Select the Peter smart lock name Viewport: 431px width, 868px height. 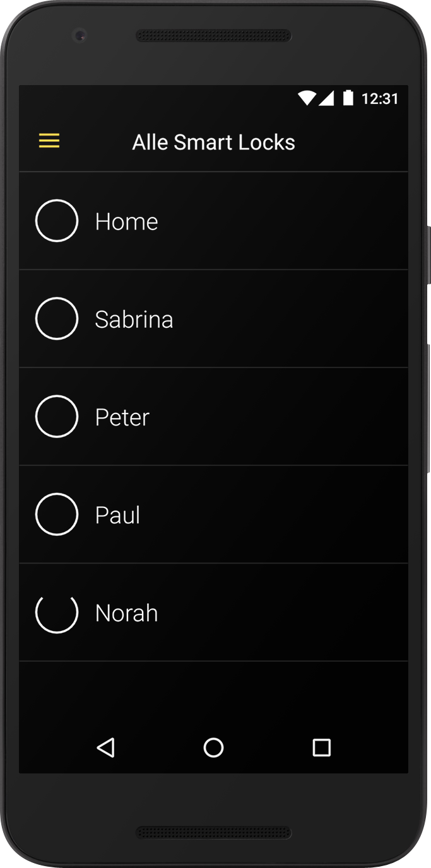122,417
